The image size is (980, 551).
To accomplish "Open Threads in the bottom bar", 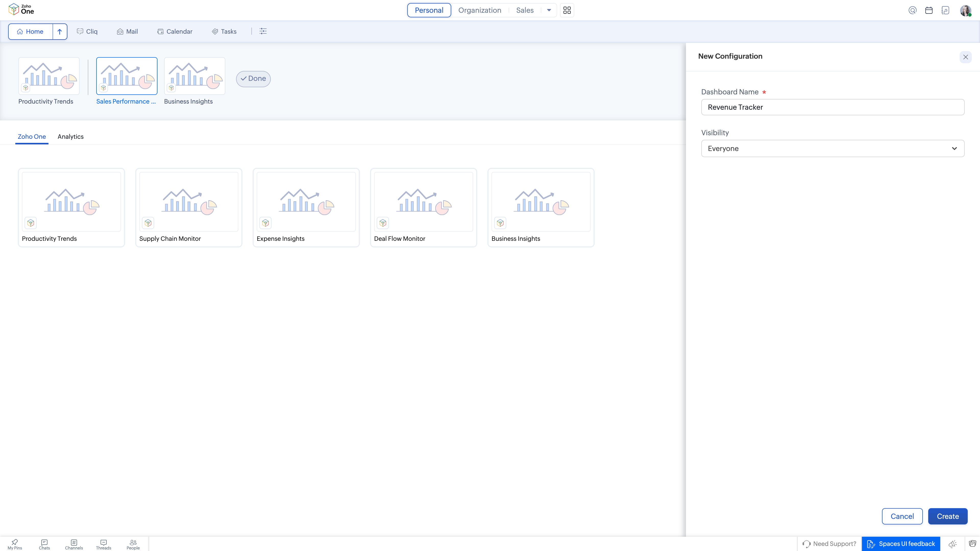I will (103, 544).
